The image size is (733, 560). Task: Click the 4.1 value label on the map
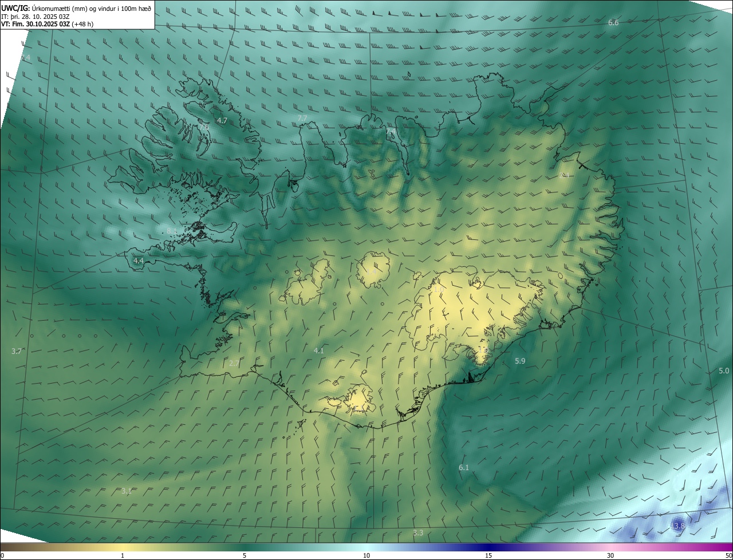point(319,350)
